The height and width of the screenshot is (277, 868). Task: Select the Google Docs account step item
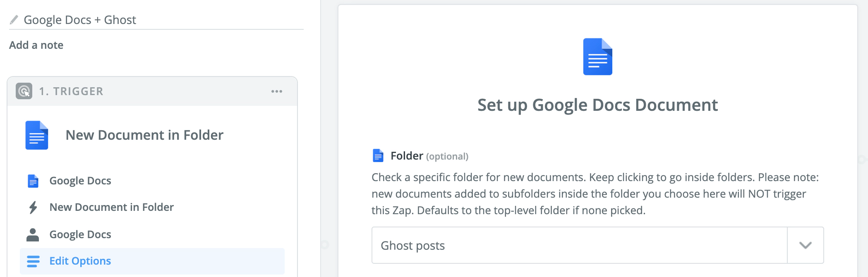point(80,234)
